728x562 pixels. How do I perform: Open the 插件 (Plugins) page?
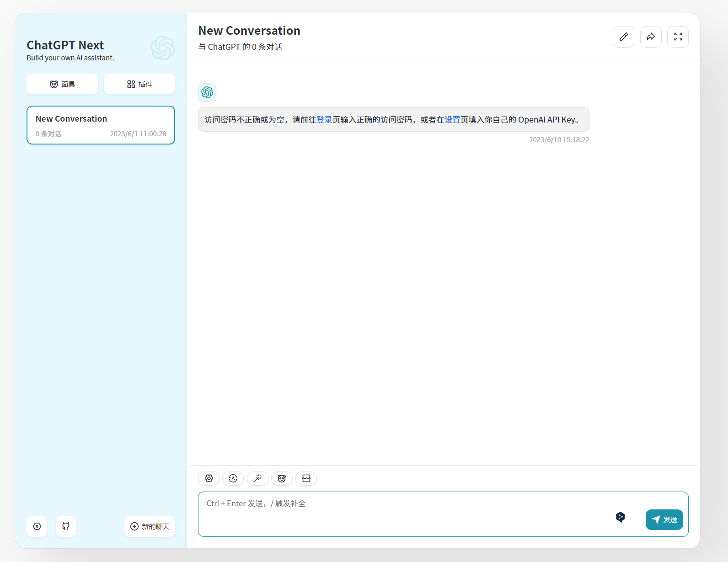[139, 84]
